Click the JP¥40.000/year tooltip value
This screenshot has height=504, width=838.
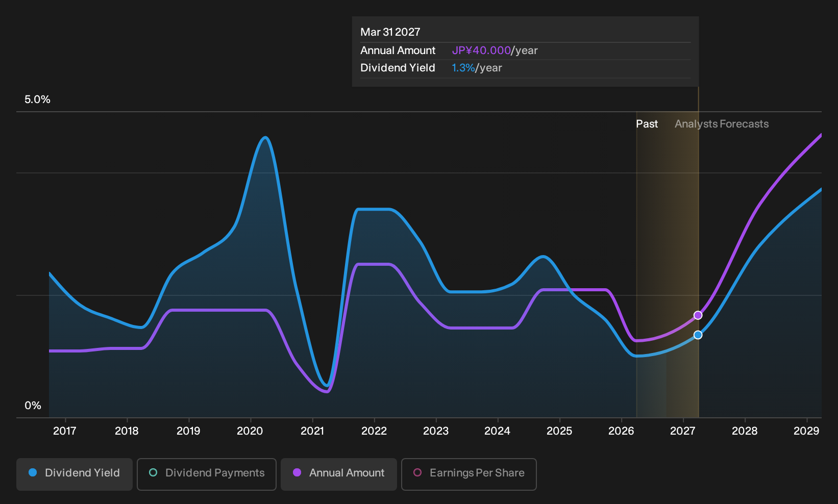click(495, 51)
